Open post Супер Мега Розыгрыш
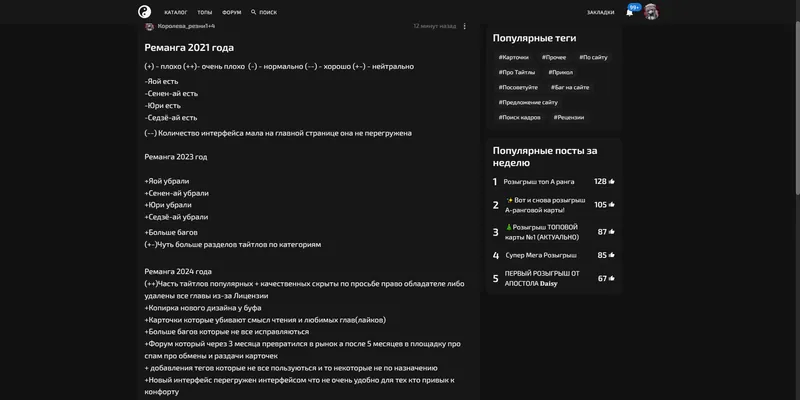Screen dimensions: 800x400 click(541, 255)
